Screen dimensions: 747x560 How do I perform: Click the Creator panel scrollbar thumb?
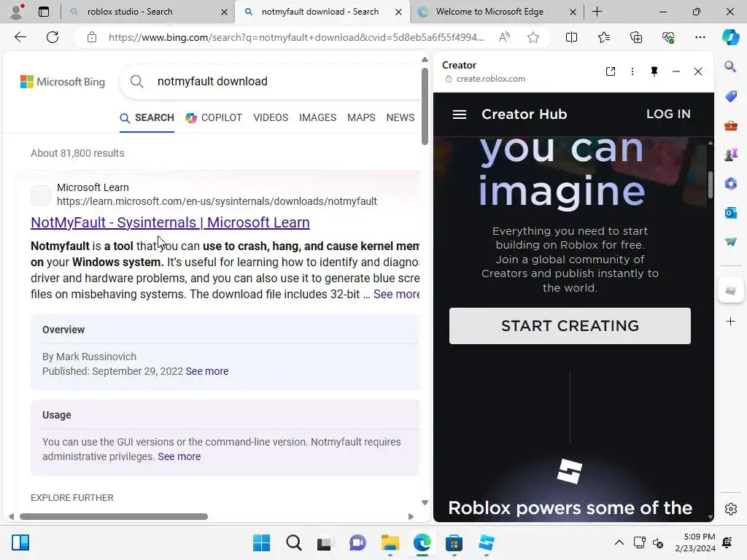click(711, 184)
